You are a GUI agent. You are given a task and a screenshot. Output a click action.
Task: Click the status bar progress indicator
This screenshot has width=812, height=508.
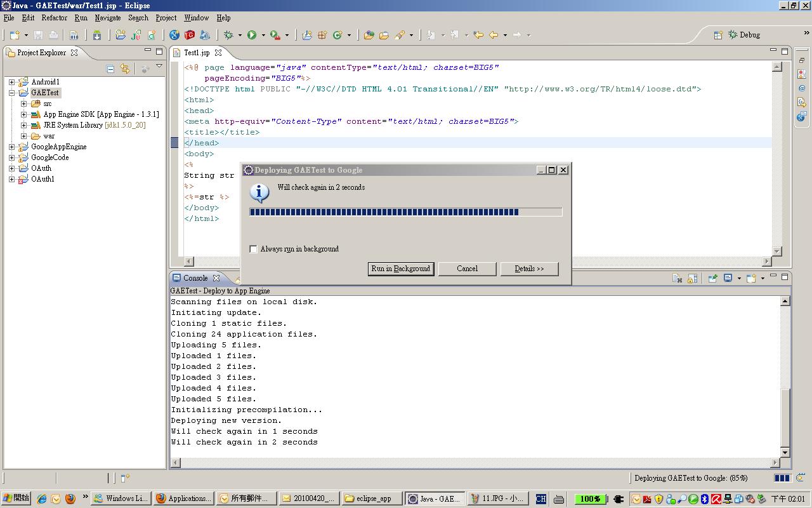pyautogui.click(x=782, y=478)
